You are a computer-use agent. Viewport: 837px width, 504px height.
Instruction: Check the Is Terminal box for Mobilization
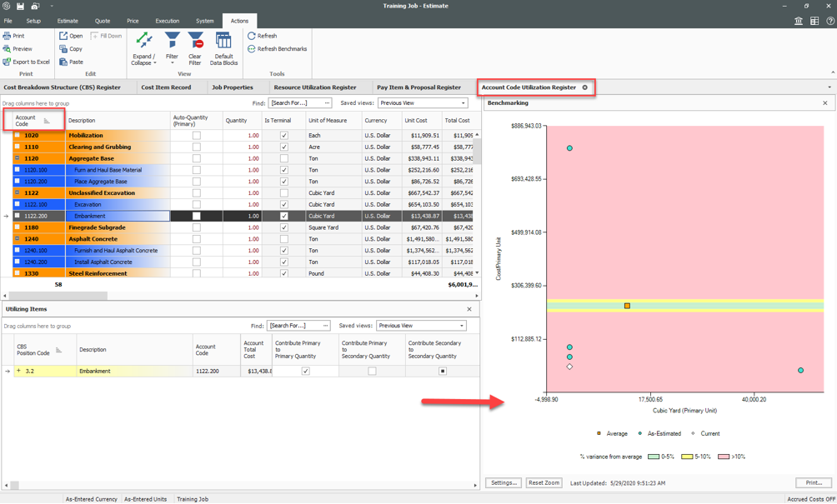(283, 135)
